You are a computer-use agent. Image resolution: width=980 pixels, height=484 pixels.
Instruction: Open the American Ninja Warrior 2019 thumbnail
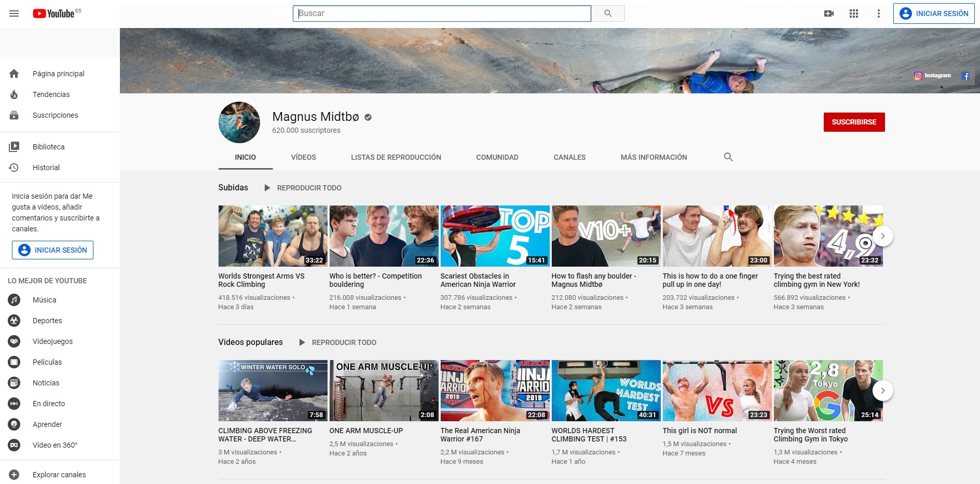pos(495,391)
